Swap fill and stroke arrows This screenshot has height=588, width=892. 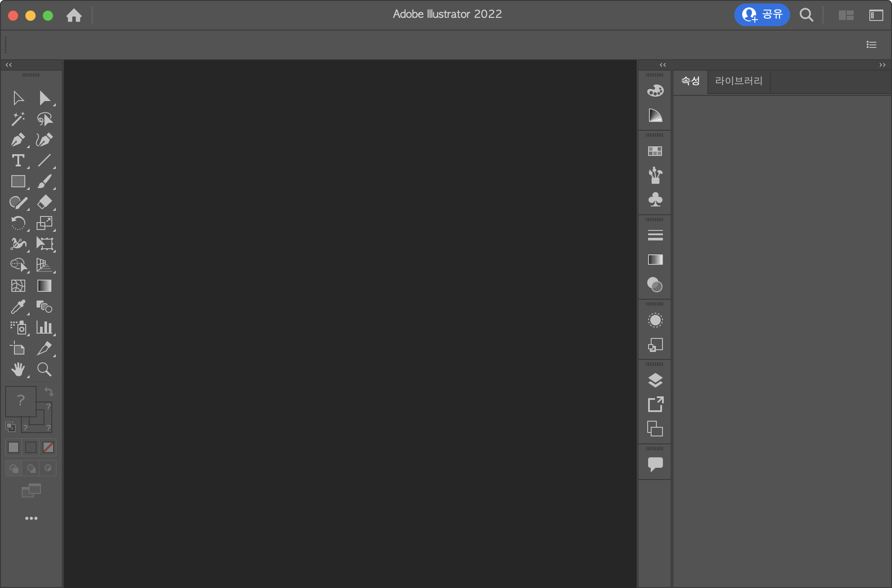[49, 392]
